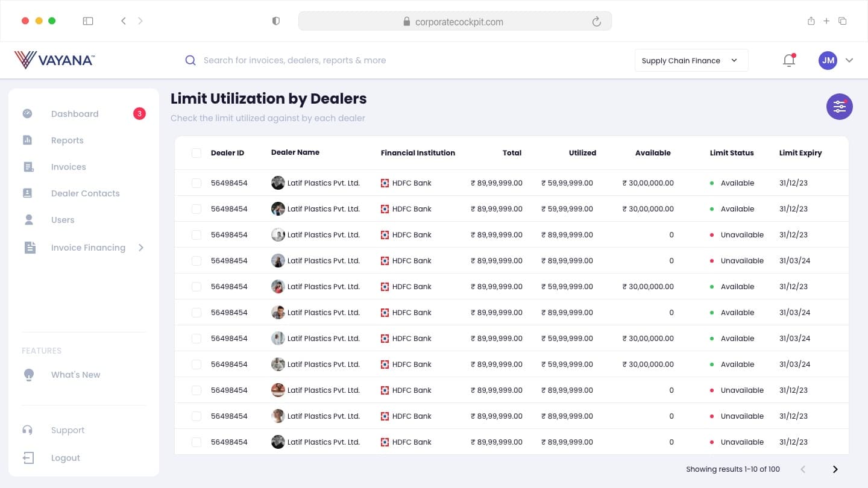Screen dimensions: 868x488
Task: Check the first dealer row checkbox
Action: coord(197,183)
